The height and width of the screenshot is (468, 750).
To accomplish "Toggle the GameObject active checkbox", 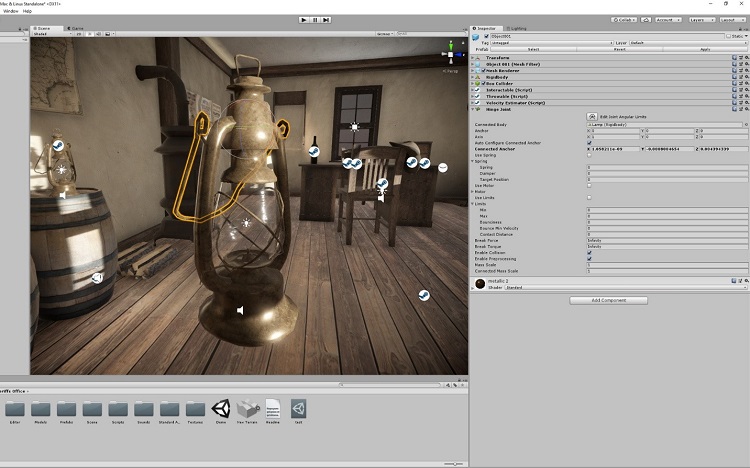I will point(486,36).
